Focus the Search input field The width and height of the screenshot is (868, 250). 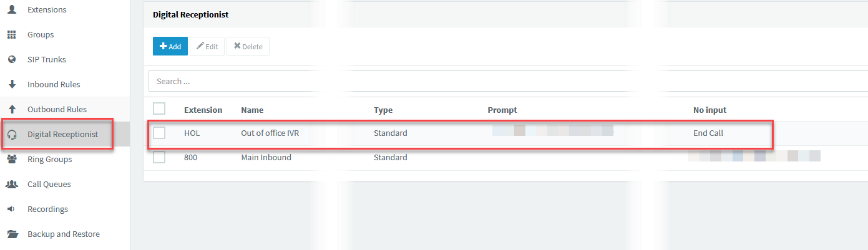pyautogui.click(x=508, y=81)
